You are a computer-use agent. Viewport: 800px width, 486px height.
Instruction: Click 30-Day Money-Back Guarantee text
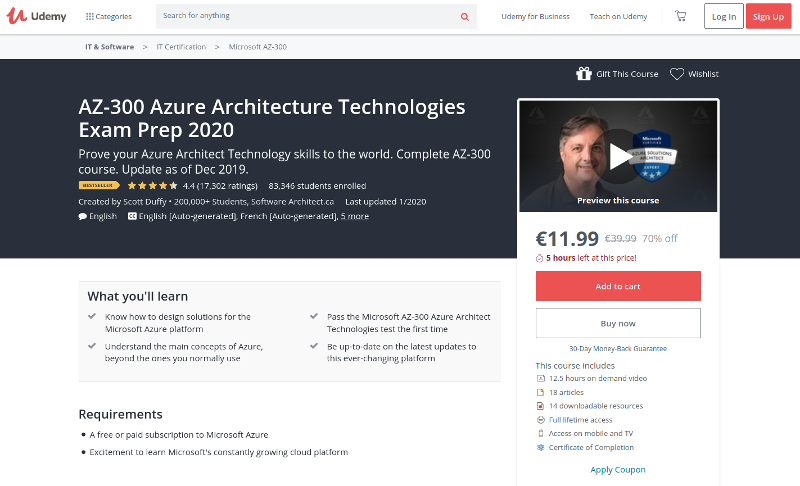[x=618, y=349]
